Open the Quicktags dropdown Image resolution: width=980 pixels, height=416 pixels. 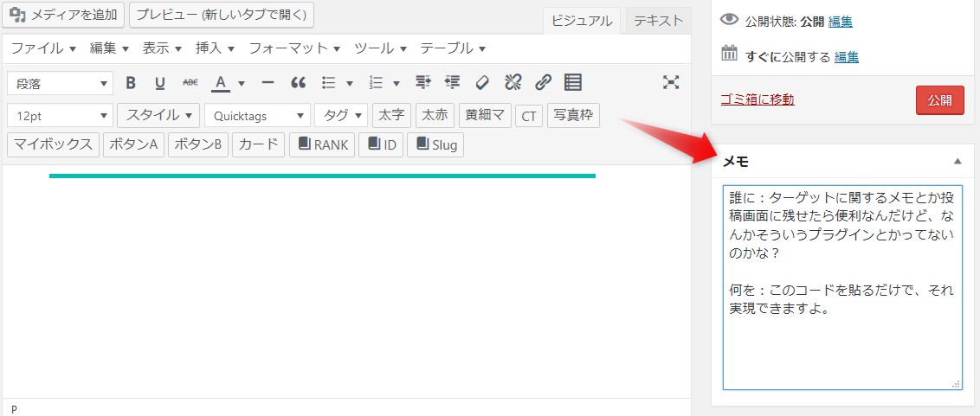257,115
